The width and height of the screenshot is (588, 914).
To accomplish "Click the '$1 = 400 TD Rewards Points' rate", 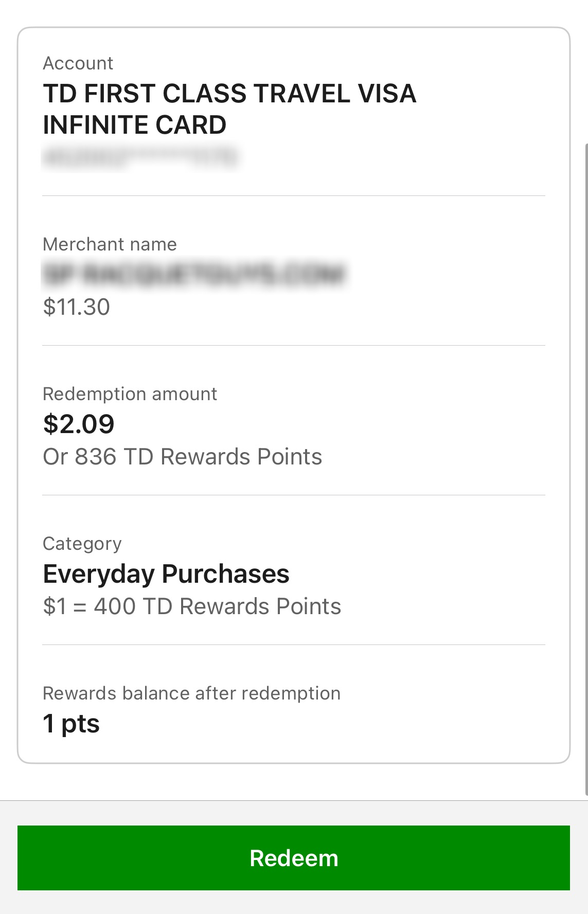I will (x=192, y=606).
